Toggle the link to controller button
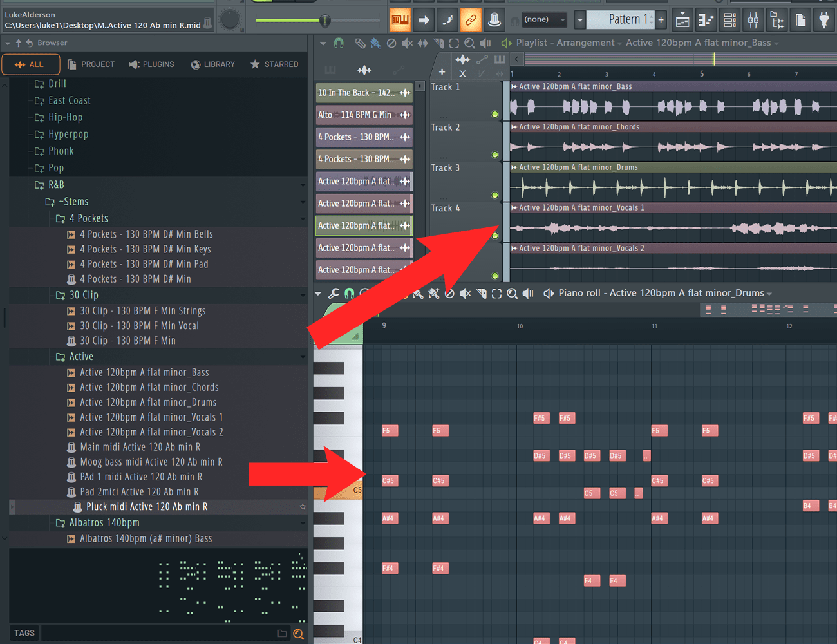 tap(471, 20)
